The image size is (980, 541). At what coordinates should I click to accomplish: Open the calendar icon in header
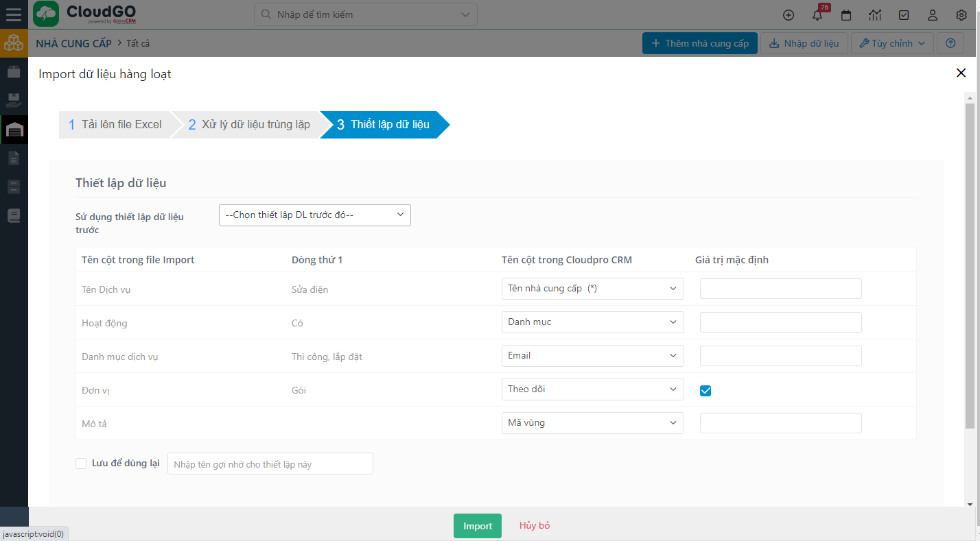(x=846, y=15)
